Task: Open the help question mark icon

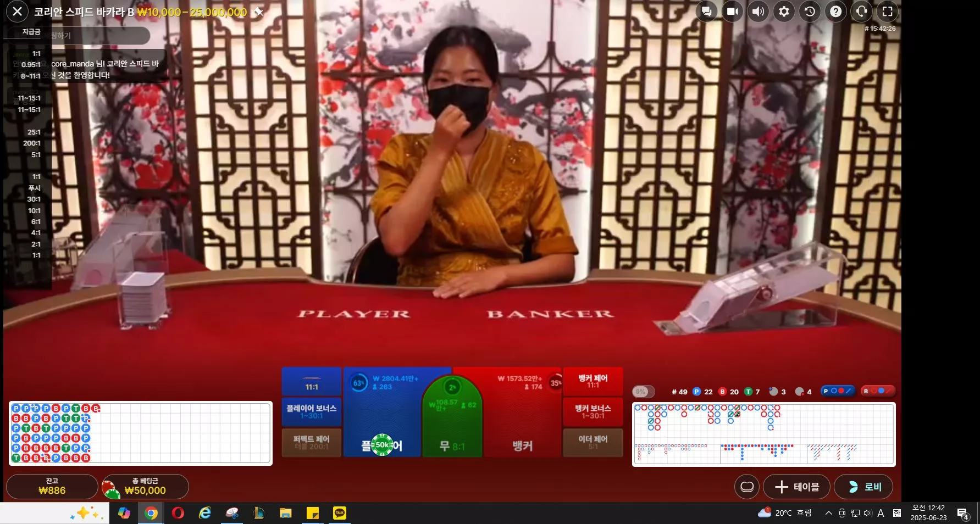Action: 836,12
